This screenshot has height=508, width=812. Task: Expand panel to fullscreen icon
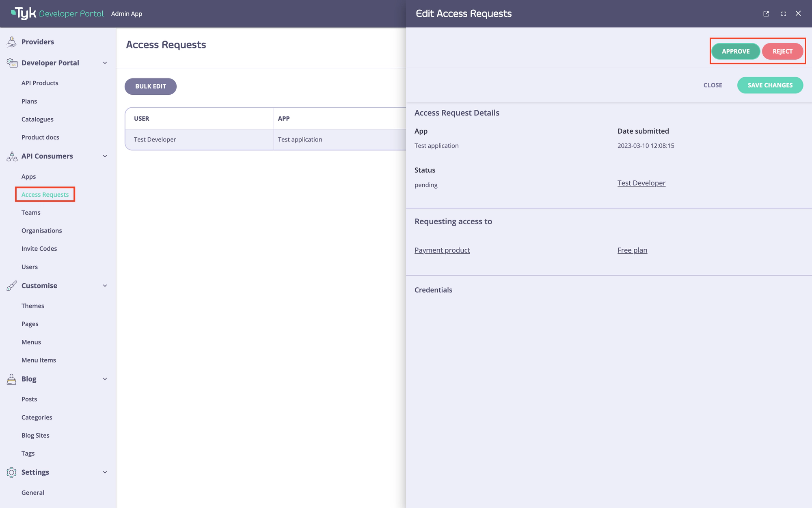click(x=784, y=14)
